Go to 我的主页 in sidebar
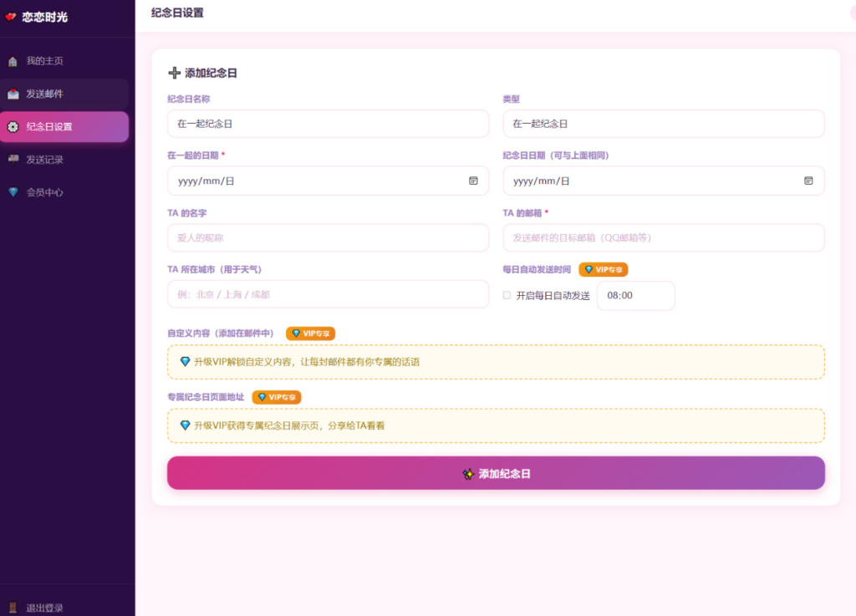 coord(64,61)
